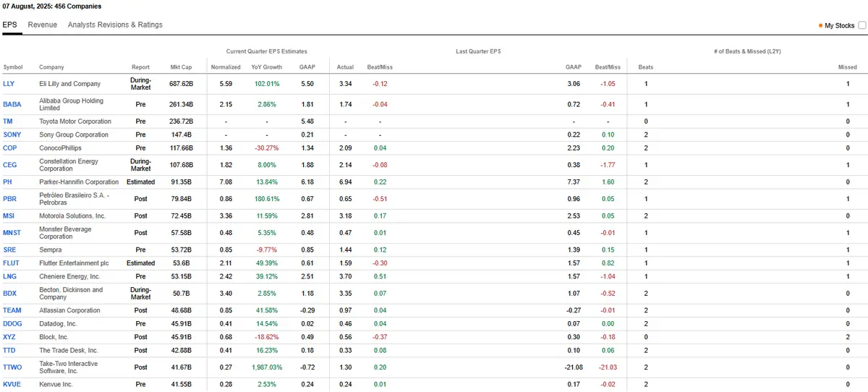Visit the TTWO ticker link

pos(12,367)
